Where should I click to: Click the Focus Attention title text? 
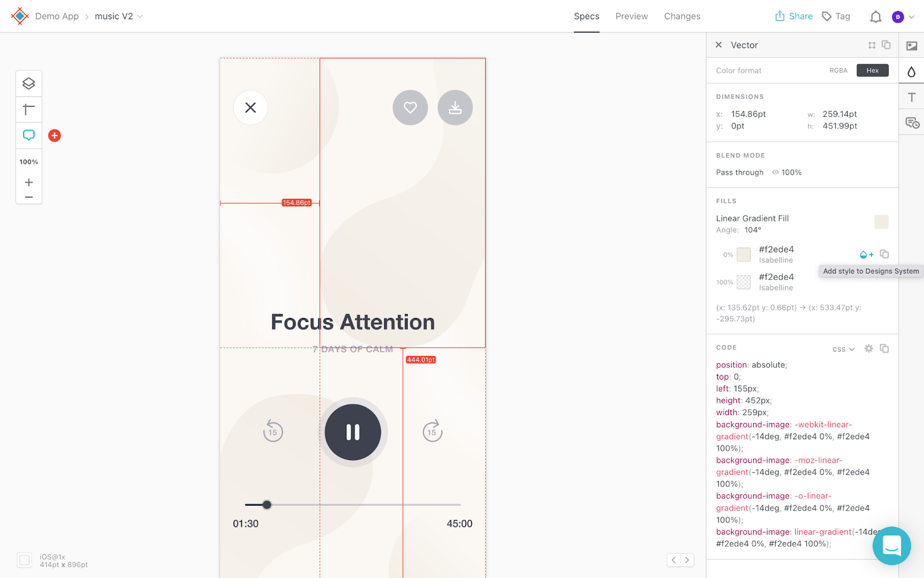353,322
